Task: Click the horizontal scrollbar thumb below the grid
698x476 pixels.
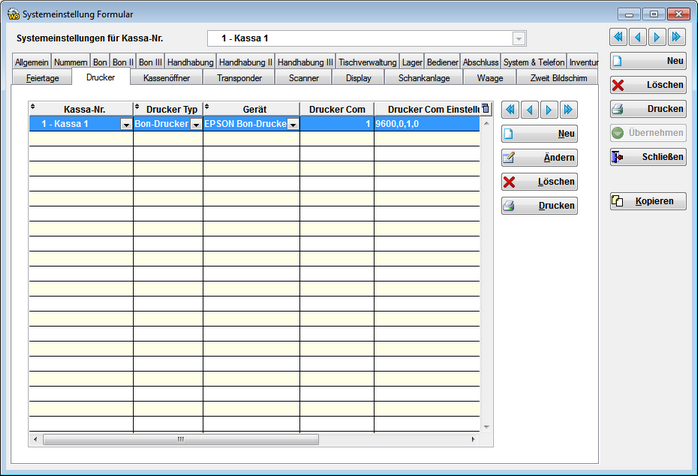Action: coord(181,439)
